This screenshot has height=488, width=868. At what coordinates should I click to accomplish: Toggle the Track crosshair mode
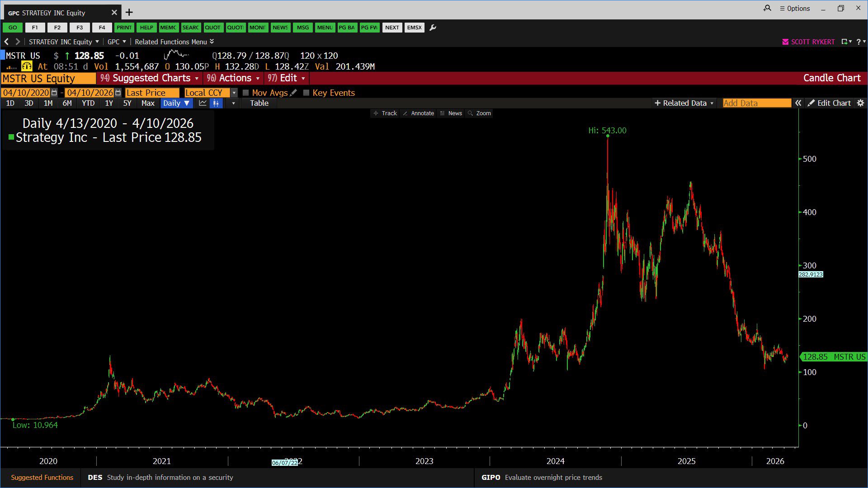pyautogui.click(x=385, y=113)
